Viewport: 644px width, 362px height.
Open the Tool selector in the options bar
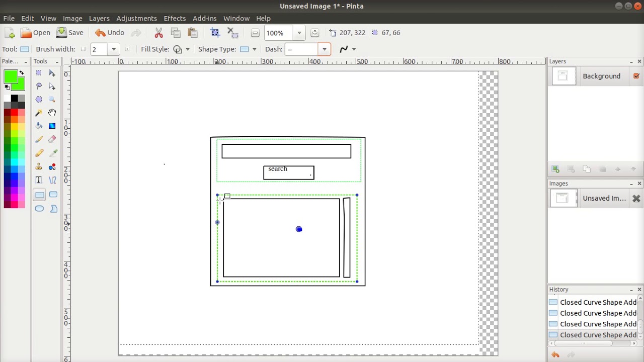click(24, 49)
